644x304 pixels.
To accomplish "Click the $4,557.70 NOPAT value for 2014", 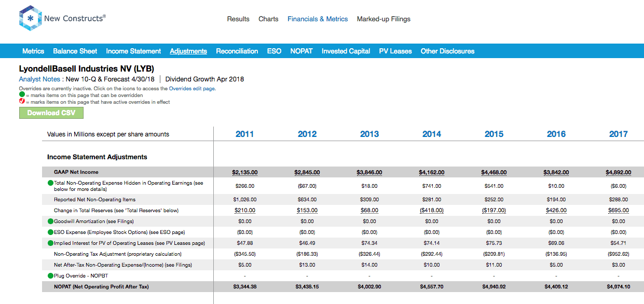I will pyautogui.click(x=432, y=287).
